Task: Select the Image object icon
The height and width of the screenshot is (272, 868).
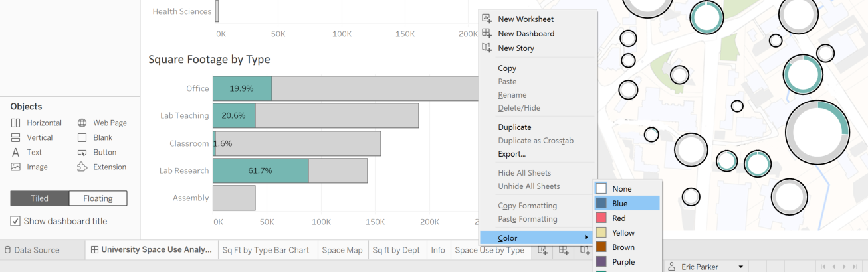Action: pyautogui.click(x=15, y=167)
